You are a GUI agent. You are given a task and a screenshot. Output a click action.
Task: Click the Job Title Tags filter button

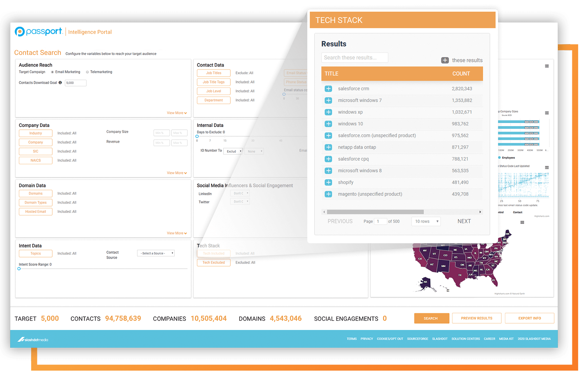point(214,82)
